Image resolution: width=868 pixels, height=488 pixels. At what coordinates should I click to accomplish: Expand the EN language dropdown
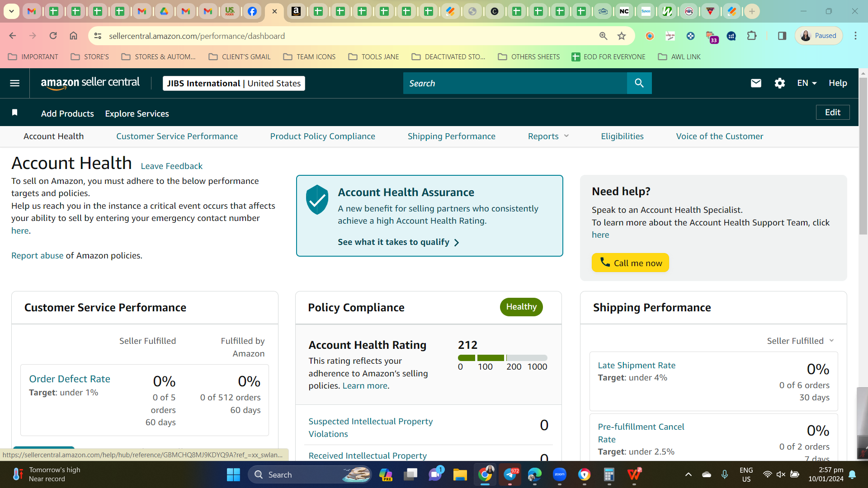[807, 83]
